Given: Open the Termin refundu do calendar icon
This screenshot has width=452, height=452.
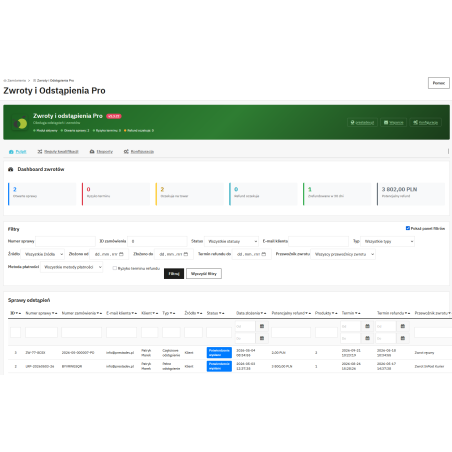Looking at the screenshot, I should 264,254.
